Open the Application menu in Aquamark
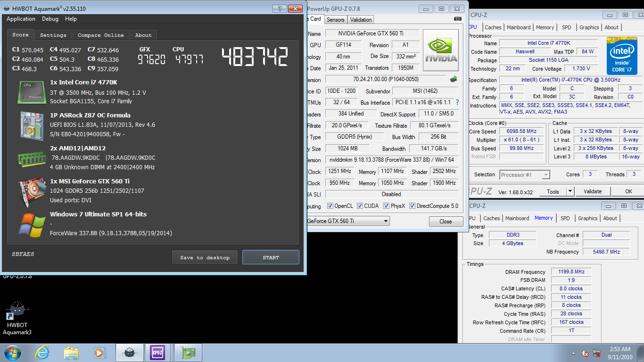This screenshot has width=644, height=362. (21, 19)
